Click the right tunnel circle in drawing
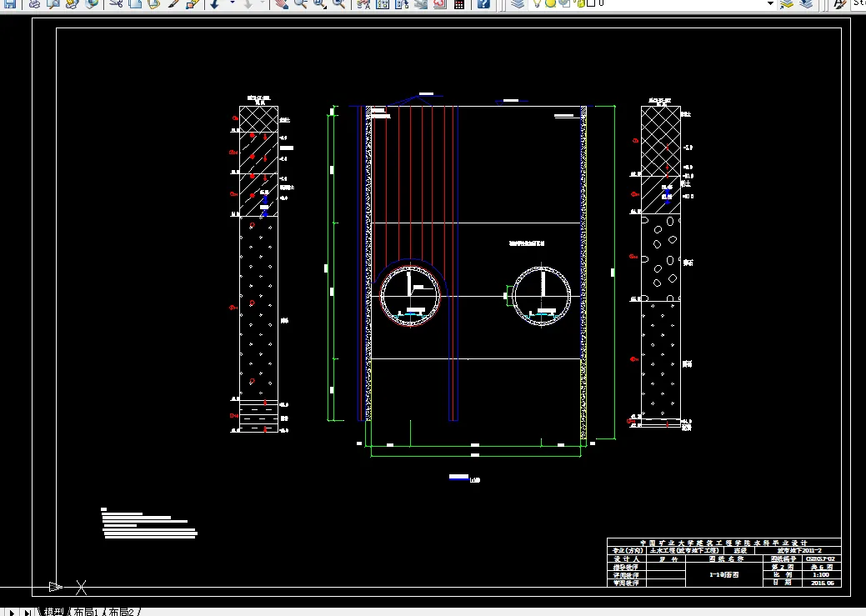 541,296
